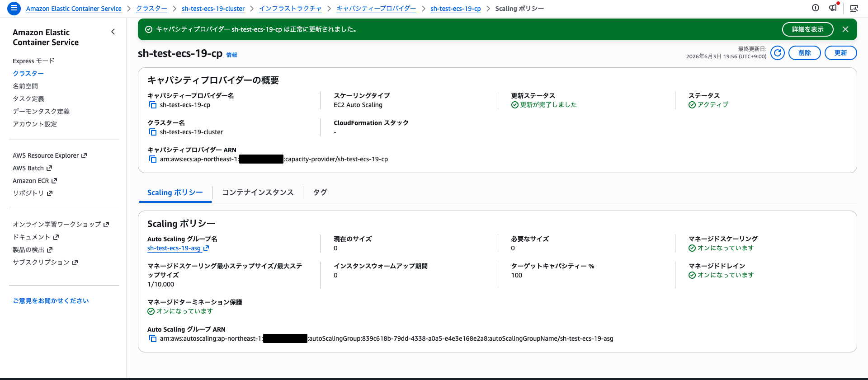Open the CloudShell screen icon
The height and width of the screenshot is (380, 868).
854,8
